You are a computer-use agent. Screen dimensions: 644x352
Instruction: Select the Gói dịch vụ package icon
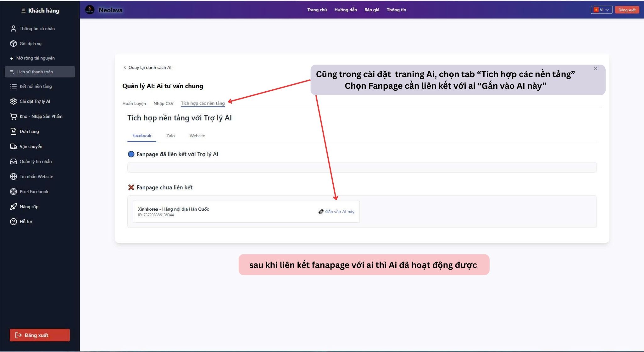pyautogui.click(x=13, y=43)
